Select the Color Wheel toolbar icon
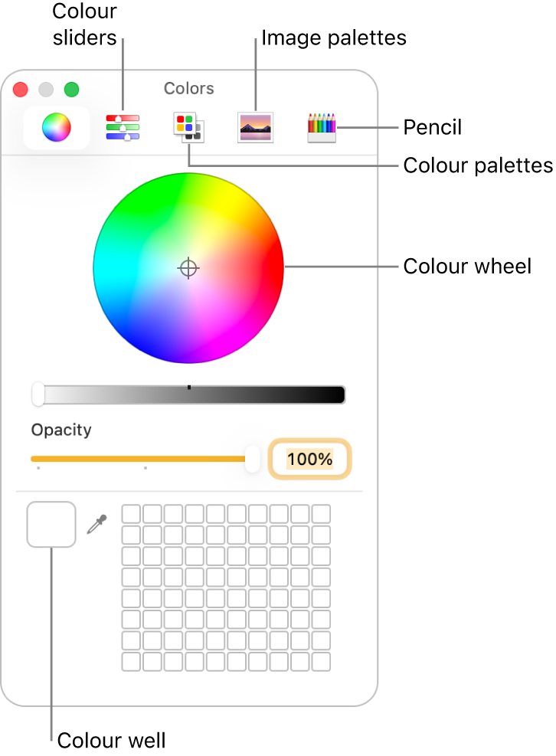 pos(56,126)
